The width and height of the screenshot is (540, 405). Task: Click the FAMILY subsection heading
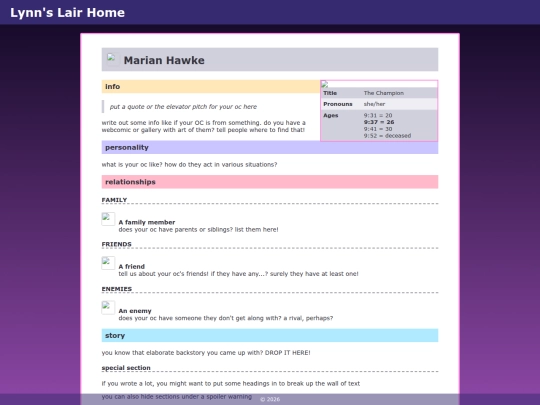[x=114, y=200]
